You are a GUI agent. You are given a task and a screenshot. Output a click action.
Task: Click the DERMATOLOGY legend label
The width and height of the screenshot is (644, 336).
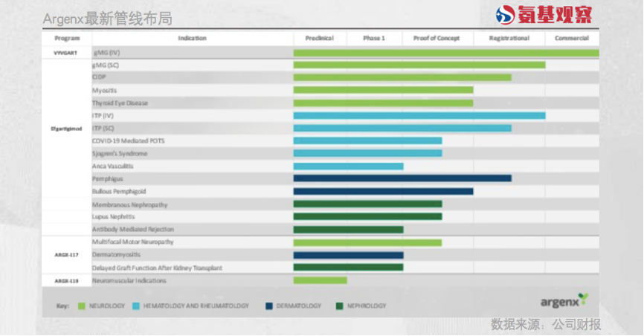299,306
